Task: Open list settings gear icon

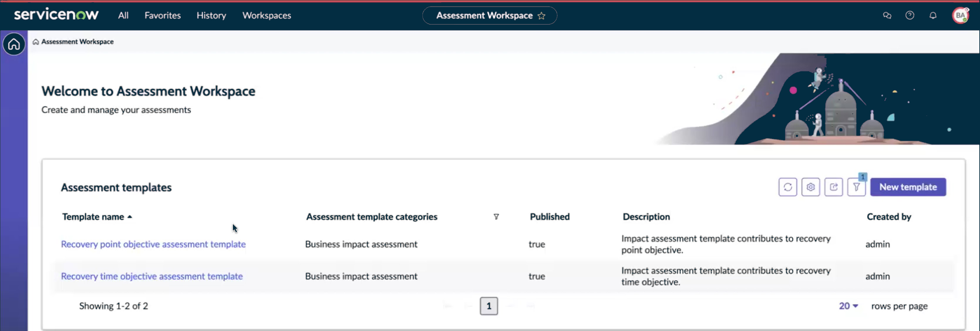Action: (x=810, y=187)
